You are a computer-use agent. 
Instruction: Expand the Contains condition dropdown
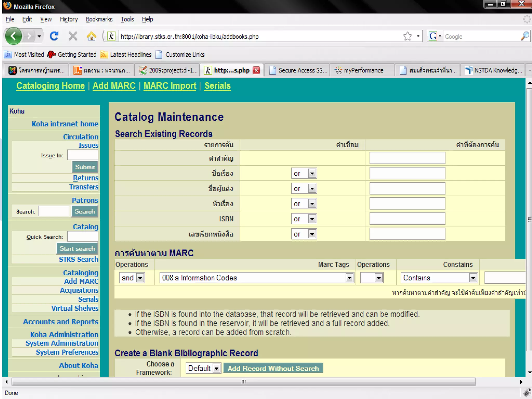(x=473, y=278)
